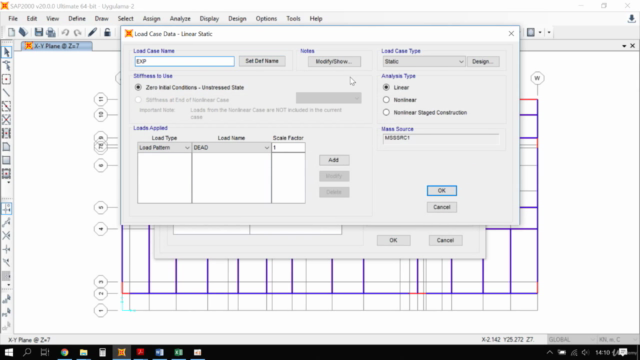This screenshot has height=360, width=640.
Task: Create a new model with toolbar icon
Action: (x=11, y=32)
